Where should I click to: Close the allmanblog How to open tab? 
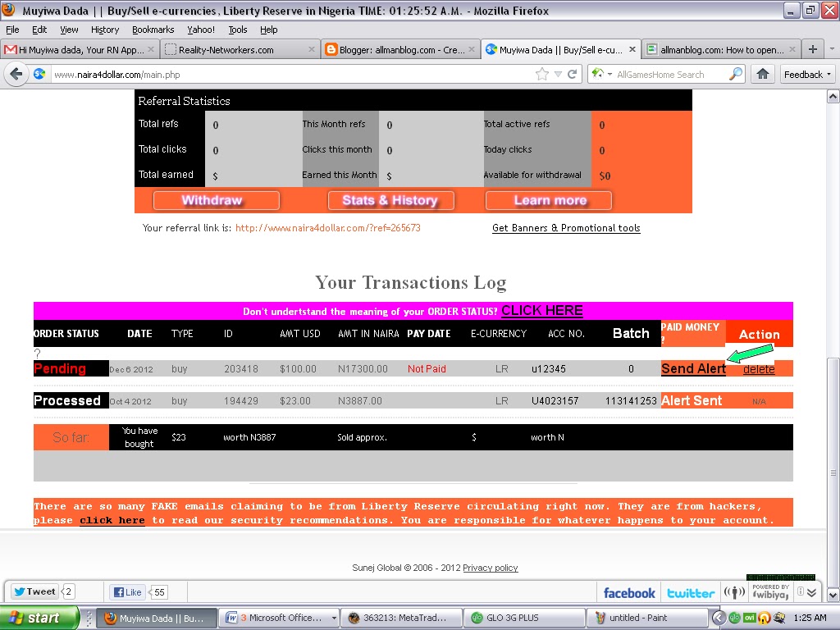[x=792, y=49]
